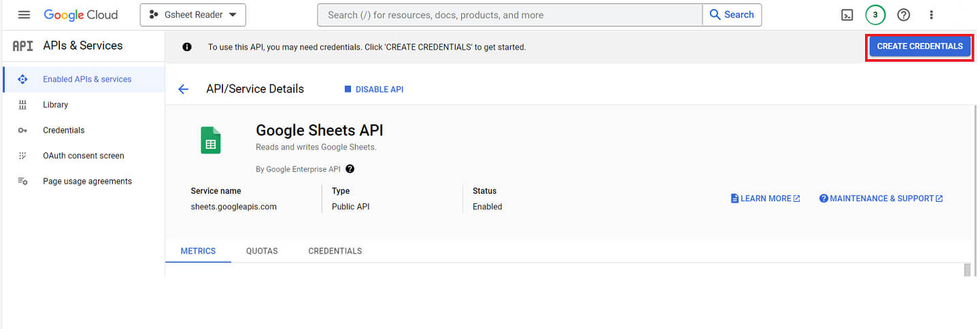The width and height of the screenshot is (980, 329).
Task: Open notifications badge showing 3
Action: point(875,15)
